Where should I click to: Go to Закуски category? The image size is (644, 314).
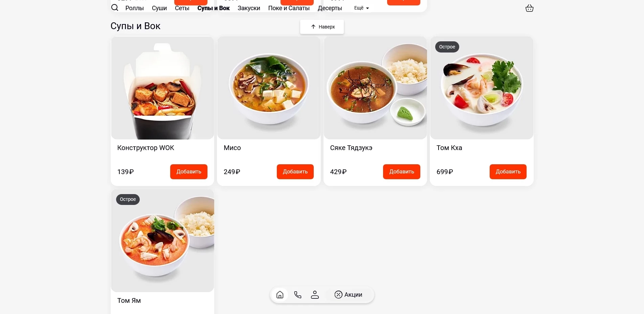(x=249, y=8)
